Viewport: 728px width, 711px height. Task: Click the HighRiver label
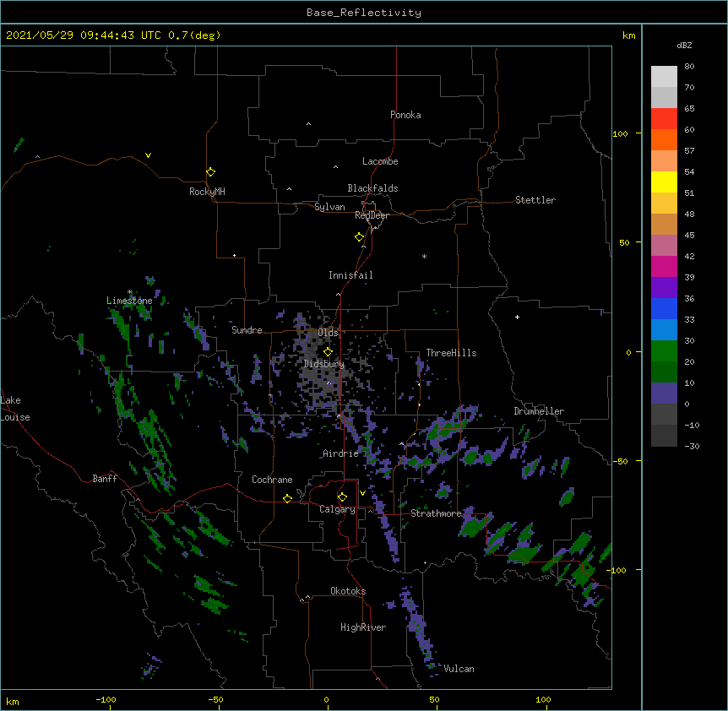coord(363,627)
